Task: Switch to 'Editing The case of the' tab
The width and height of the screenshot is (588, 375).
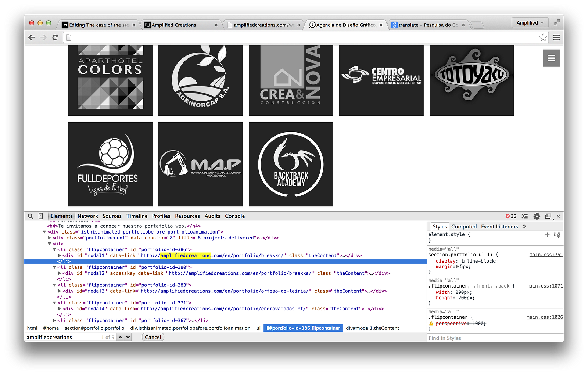Action: [x=98, y=25]
